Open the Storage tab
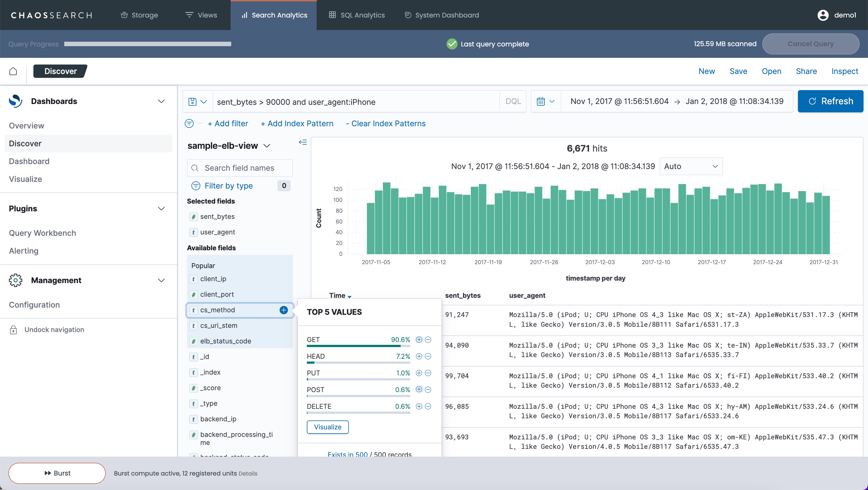The width and height of the screenshot is (868, 490). click(139, 15)
